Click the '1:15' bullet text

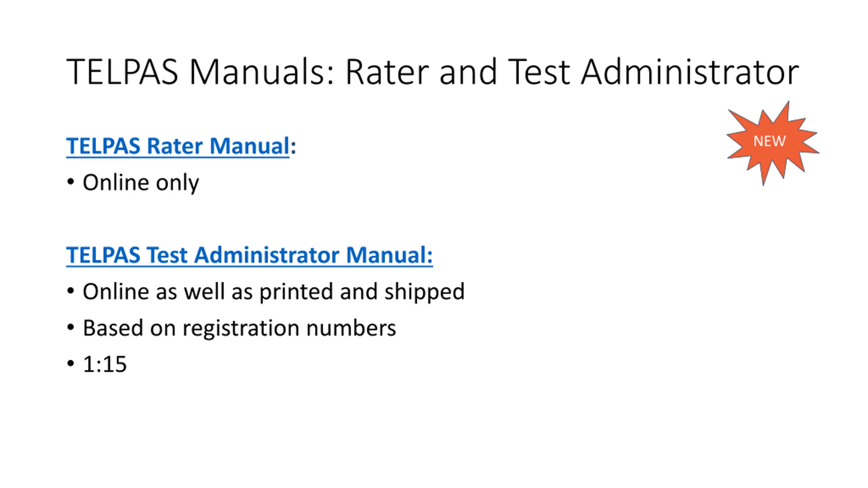coord(105,364)
